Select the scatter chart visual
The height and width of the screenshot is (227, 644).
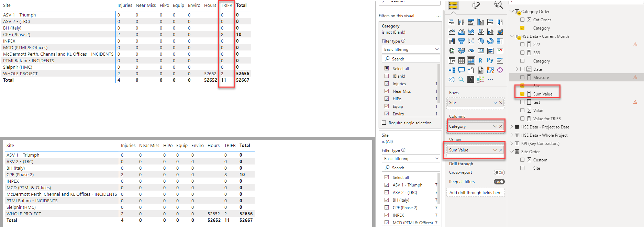pyautogui.click(x=471, y=41)
